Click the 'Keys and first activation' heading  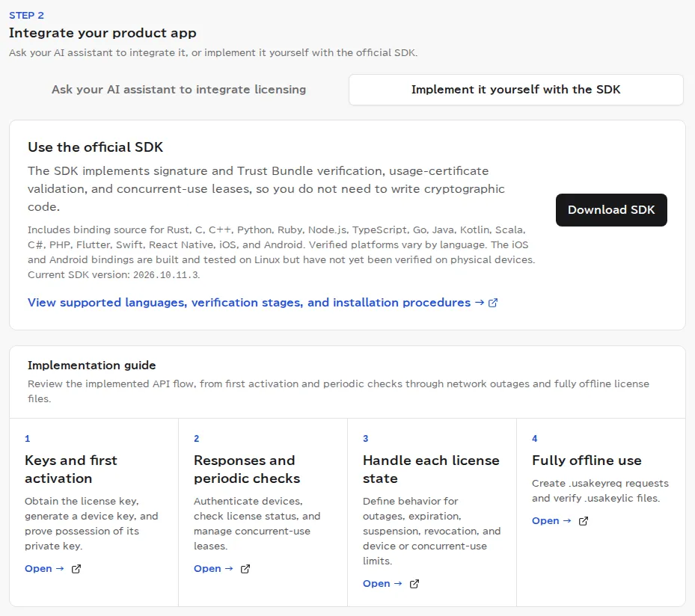[x=71, y=469]
